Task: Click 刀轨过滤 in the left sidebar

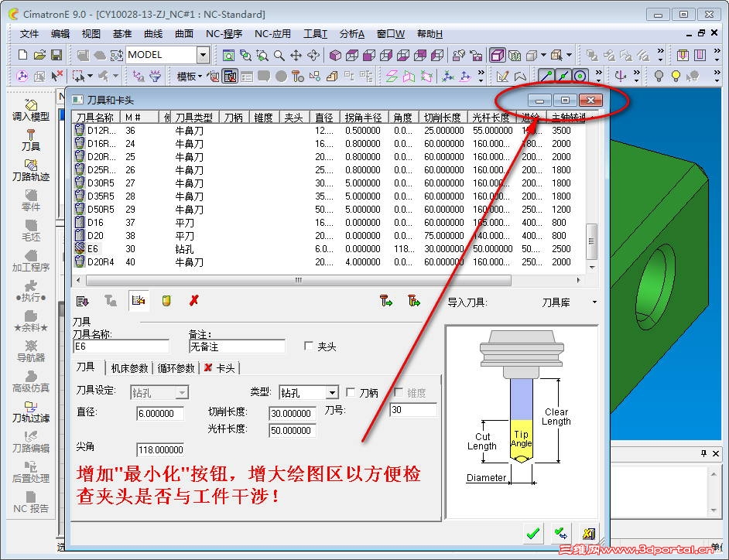Action: coord(31,412)
